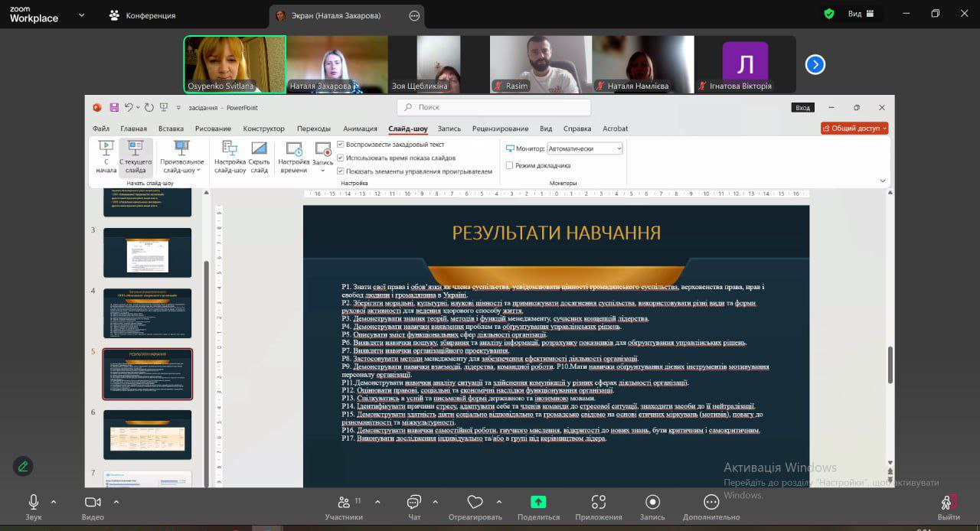Image resolution: width=980 pixels, height=531 pixels.
Task: Open the Zoom Participants list
Action: point(342,503)
